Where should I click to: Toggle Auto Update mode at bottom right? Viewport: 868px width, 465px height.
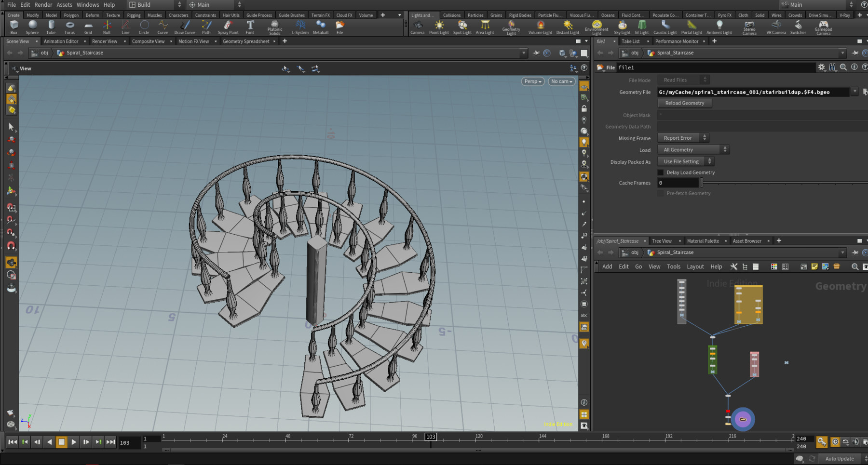840,458
